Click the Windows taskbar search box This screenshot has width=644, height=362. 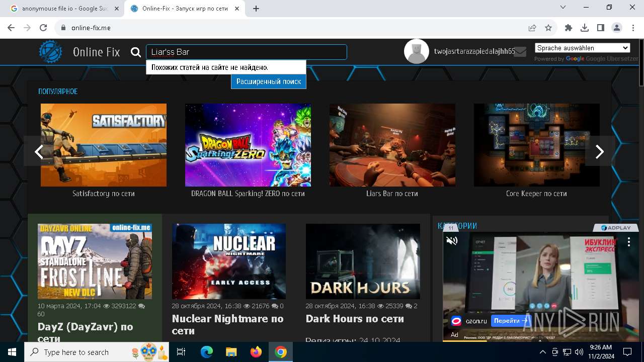(x=97, y=352)
